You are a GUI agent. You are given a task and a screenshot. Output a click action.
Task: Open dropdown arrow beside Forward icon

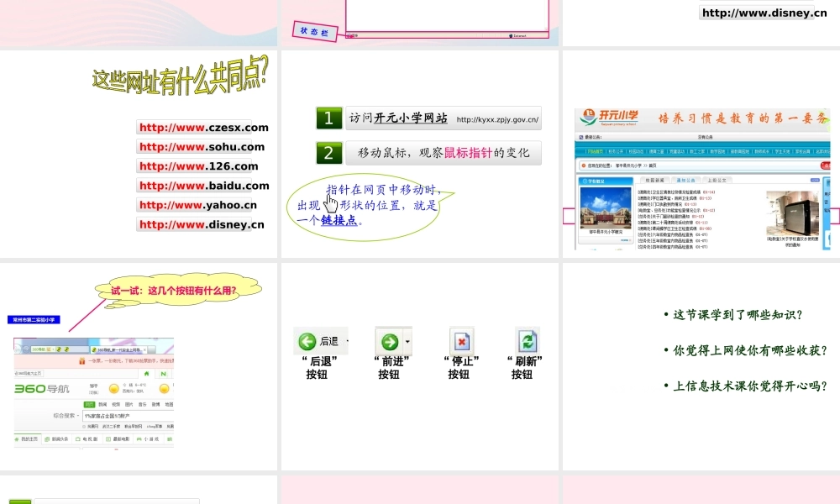tap(407, 342)
